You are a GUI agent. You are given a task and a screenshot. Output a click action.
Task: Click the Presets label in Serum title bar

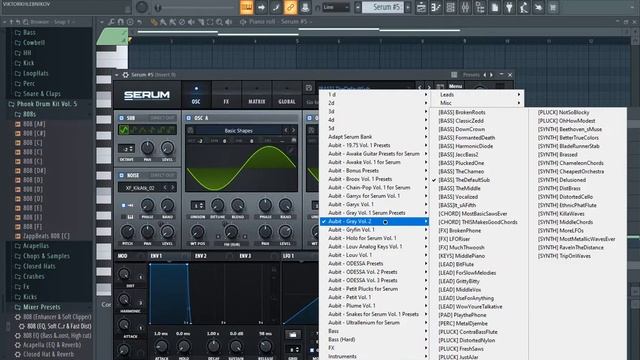click(471, 75)
